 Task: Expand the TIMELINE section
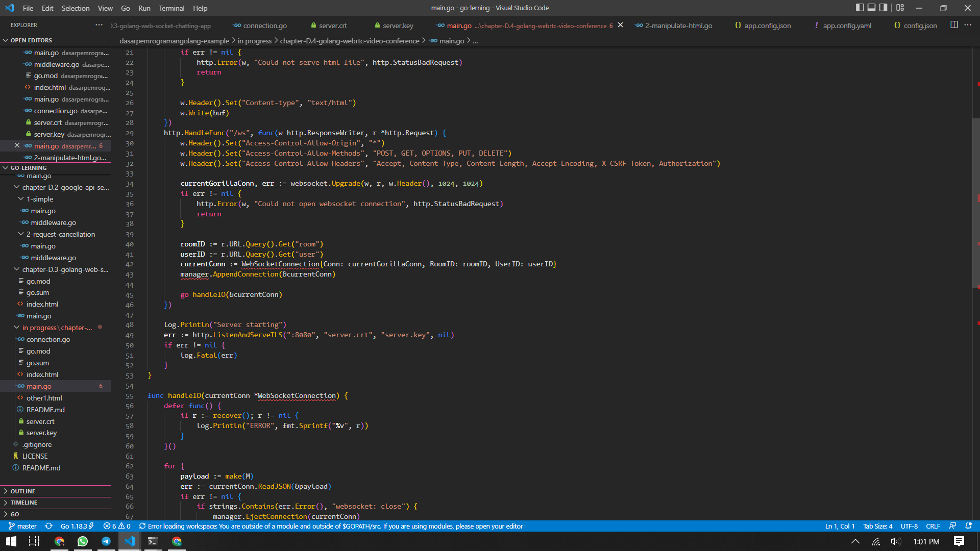pyautogui.click(x=23, y=503)
